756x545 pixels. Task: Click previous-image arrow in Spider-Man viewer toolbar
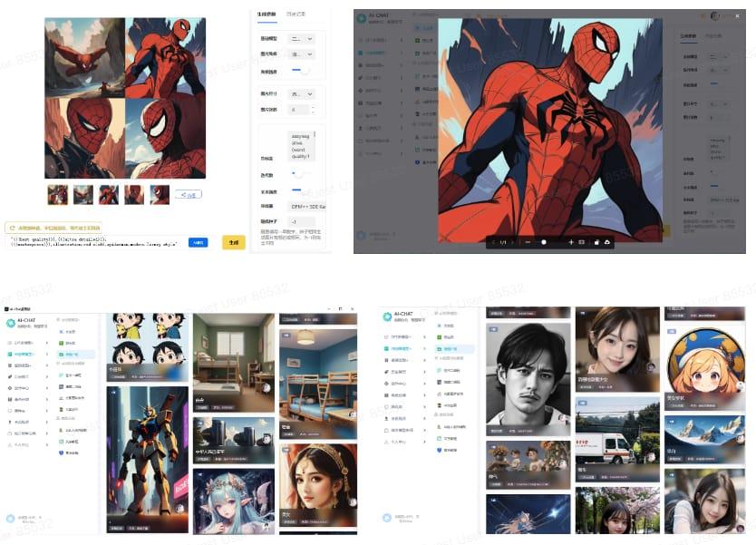click(x=493, y=242)
